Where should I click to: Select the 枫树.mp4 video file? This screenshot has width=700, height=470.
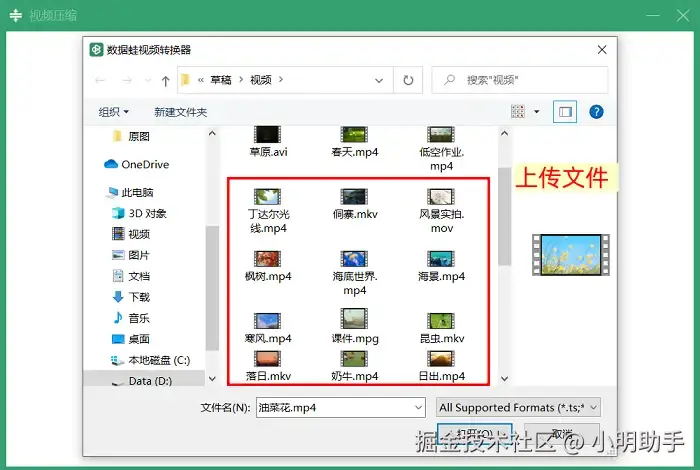click(268, 266)
